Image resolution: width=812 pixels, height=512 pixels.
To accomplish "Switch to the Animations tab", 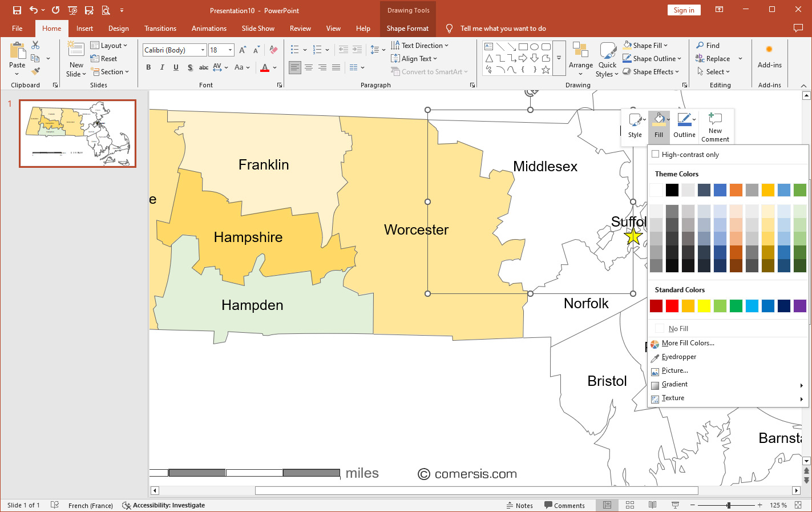I will tap(209, 29).
